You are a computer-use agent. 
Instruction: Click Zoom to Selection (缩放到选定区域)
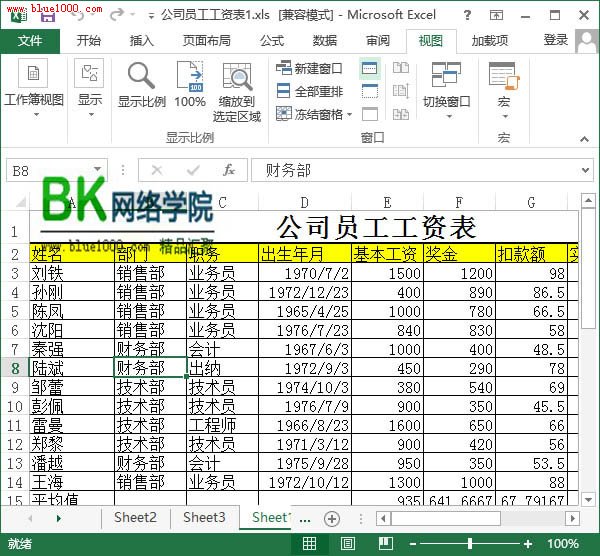237,93
